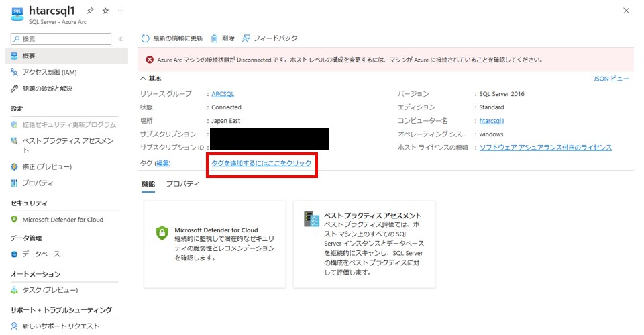Open ベスト プラクティス アセスメント card
This screenshot has width=644, height=335.
coord(364,244)
